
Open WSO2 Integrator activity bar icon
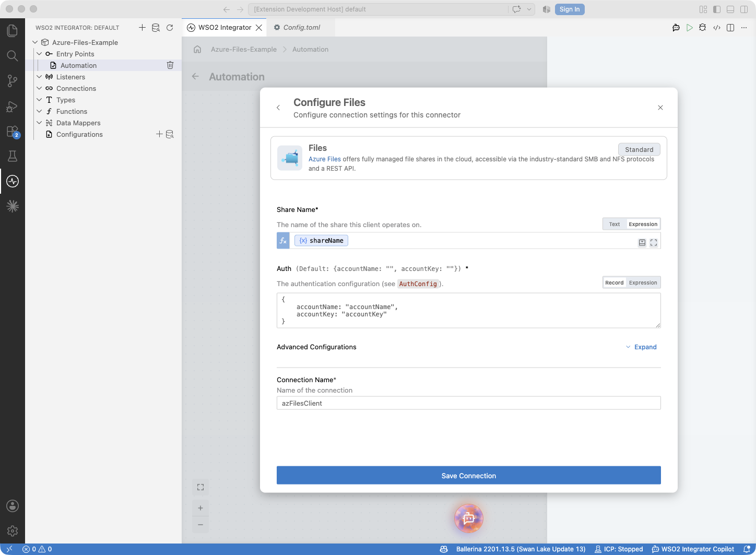pyautogui.click(x=13, y=181)
